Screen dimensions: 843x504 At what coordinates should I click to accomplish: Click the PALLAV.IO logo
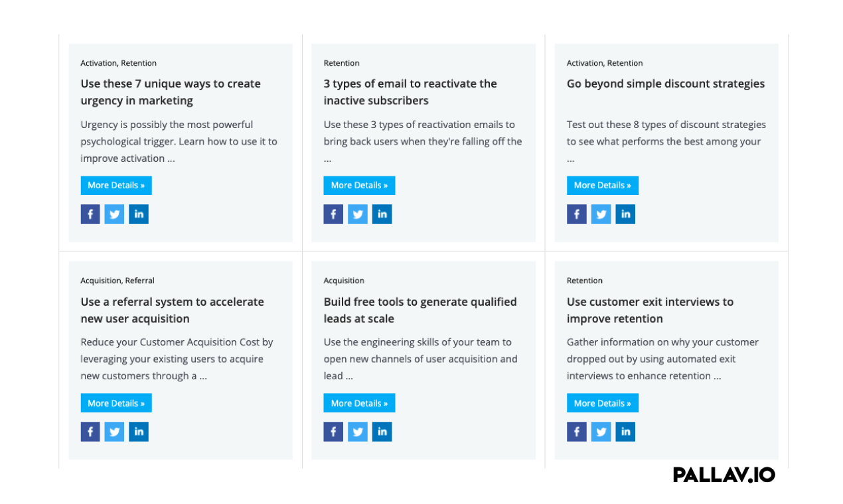(x=724, y=475)
